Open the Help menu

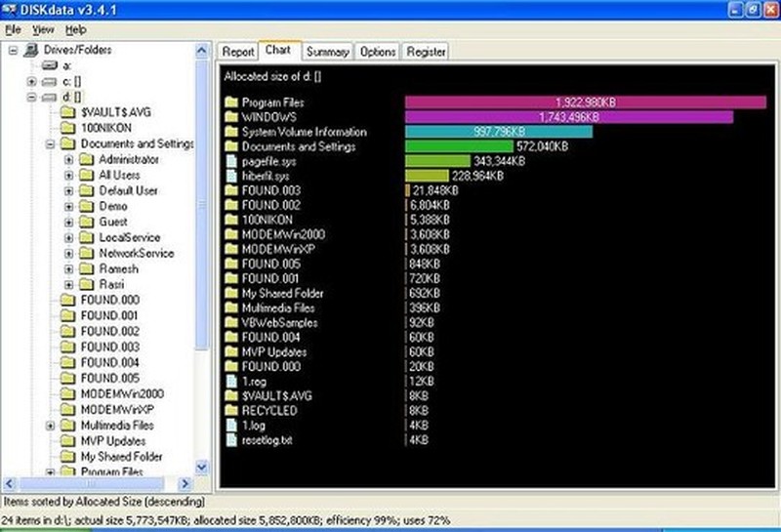tap(76, 30)
